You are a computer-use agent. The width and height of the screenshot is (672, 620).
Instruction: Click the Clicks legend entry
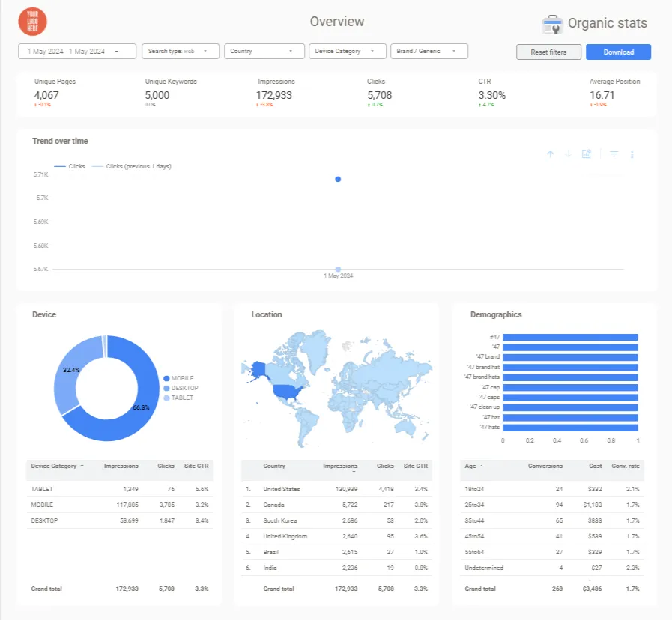tap(70, 167)
